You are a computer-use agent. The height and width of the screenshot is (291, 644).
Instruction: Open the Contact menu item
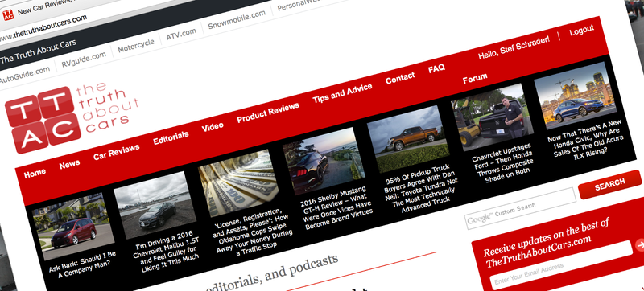(x=400, y=77)
